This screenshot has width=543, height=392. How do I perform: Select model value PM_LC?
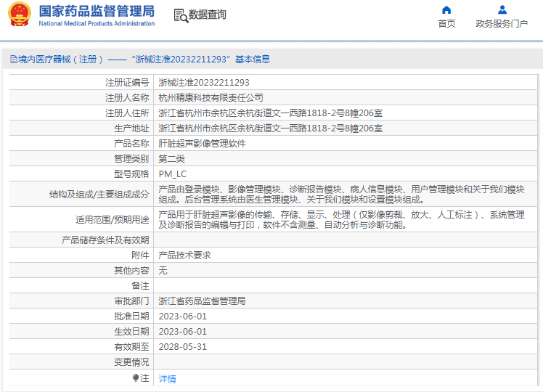click(173, 173)
